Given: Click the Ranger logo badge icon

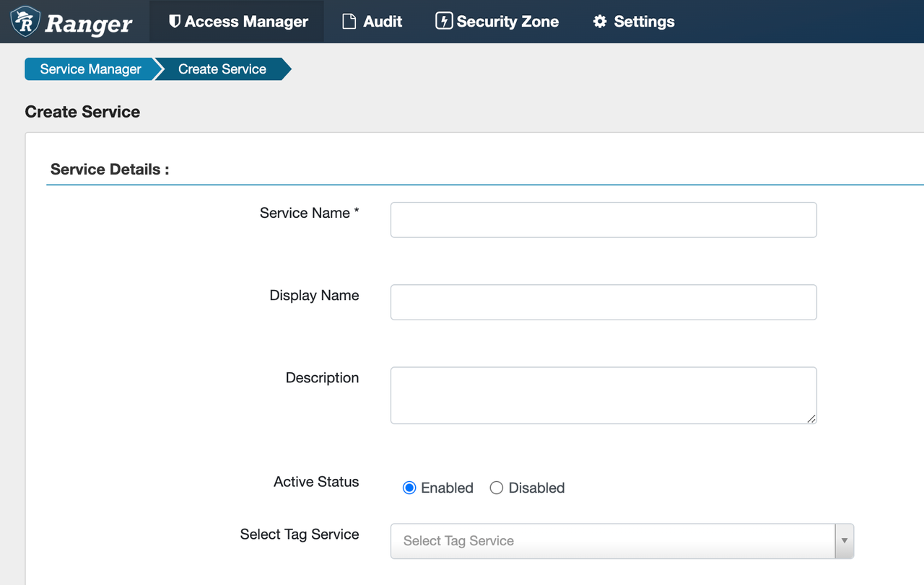Looking at the screenshot, I should (x=26, y=22).
